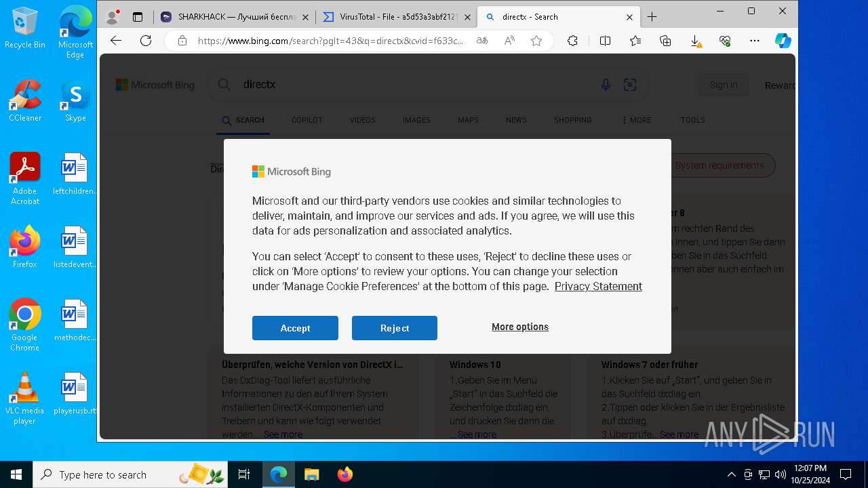Select the MAPS search tab
The height and width of the screenshot is (488, 868).
click(468, 120)
